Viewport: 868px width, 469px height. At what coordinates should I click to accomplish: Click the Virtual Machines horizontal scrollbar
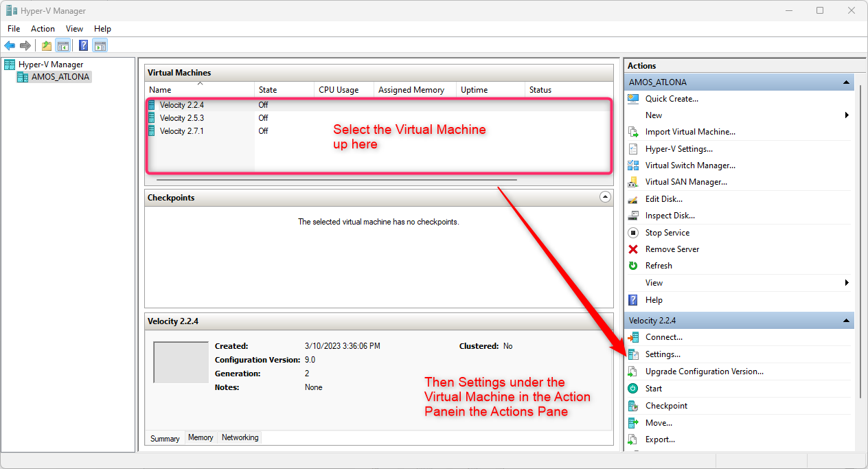336,180
